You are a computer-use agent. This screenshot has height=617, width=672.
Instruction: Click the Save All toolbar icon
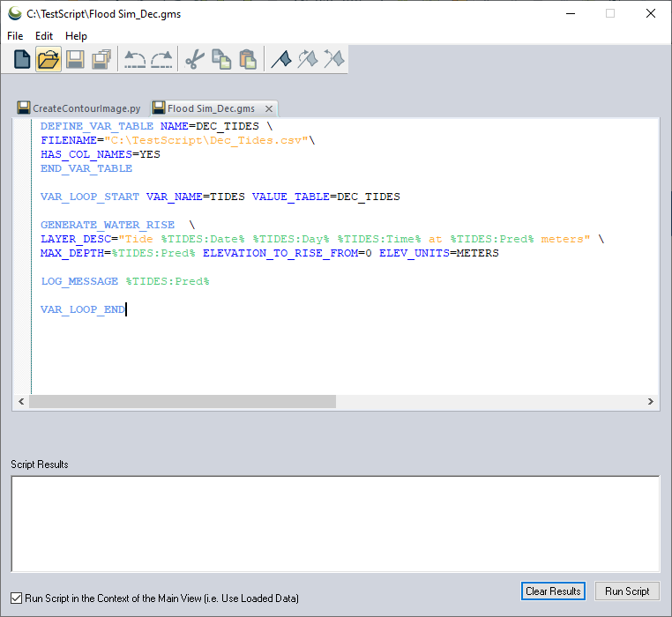pos(101,60)
